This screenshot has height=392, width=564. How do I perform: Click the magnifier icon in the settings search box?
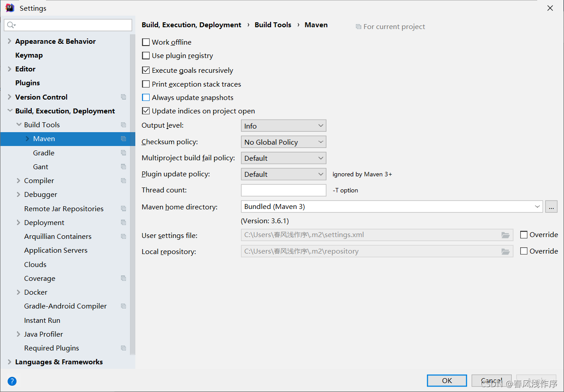(x=11, y=25)
